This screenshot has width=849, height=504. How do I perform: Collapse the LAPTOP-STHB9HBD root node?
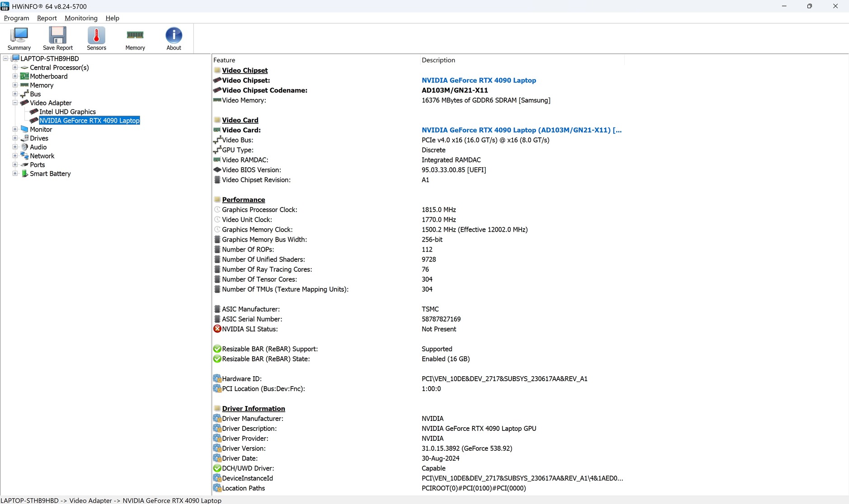5,58
